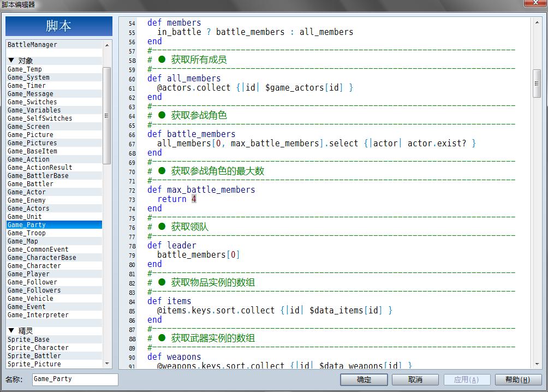This screenshot has width=548, height=392.
Task: Click the 名称 input field
Action: pos(75,379)
